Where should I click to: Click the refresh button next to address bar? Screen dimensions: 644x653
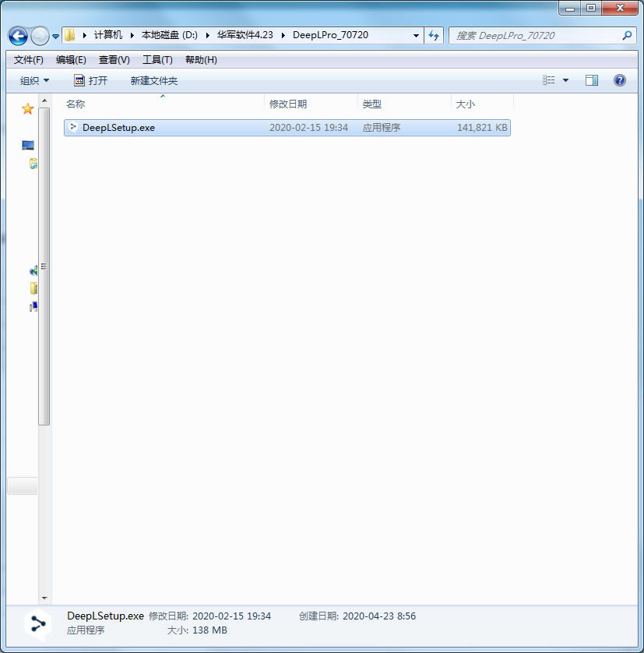434,35
